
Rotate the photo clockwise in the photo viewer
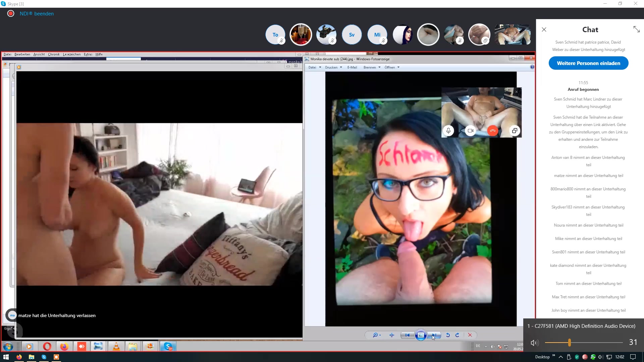(x=457, y=335)
